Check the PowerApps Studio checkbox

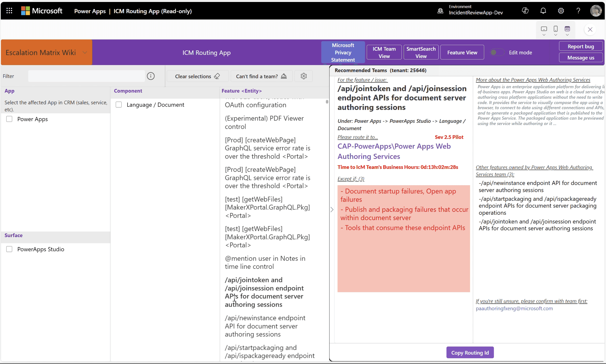[x=9, y=249]
